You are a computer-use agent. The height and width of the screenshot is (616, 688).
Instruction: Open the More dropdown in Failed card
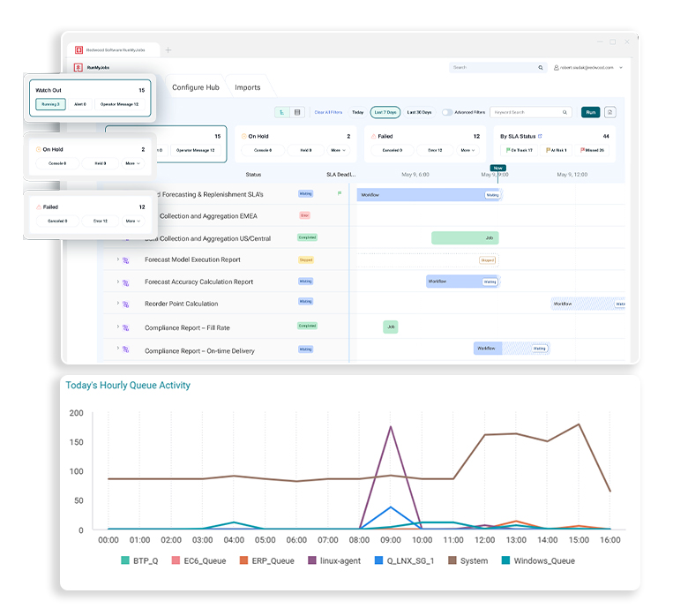click(x=132, y=221)
